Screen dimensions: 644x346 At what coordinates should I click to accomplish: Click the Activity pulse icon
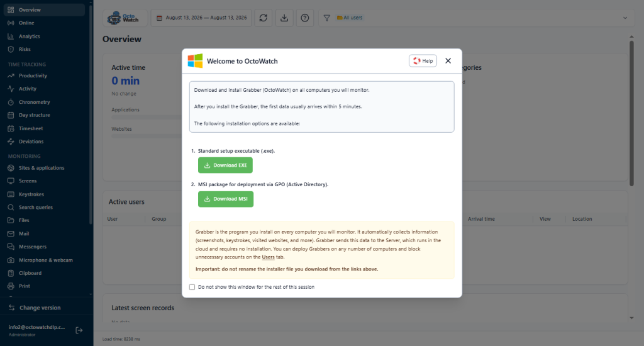click(11, 89)
